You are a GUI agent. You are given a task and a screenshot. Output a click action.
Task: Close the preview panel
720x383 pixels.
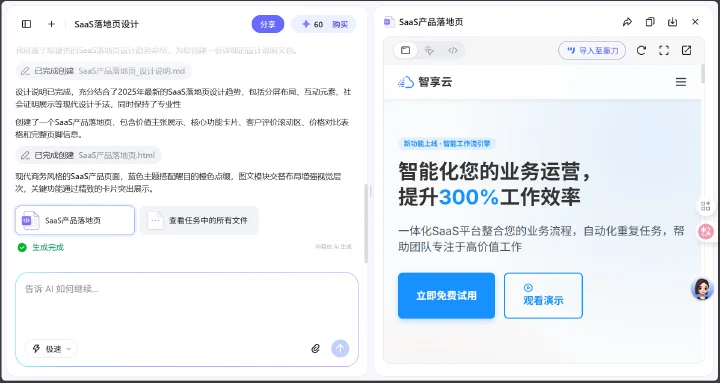[695, 22]
